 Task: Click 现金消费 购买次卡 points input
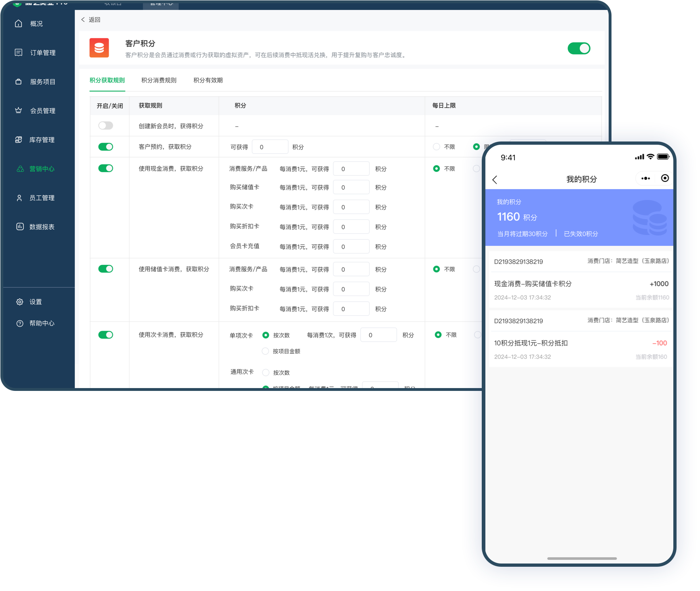coord(351,207)
